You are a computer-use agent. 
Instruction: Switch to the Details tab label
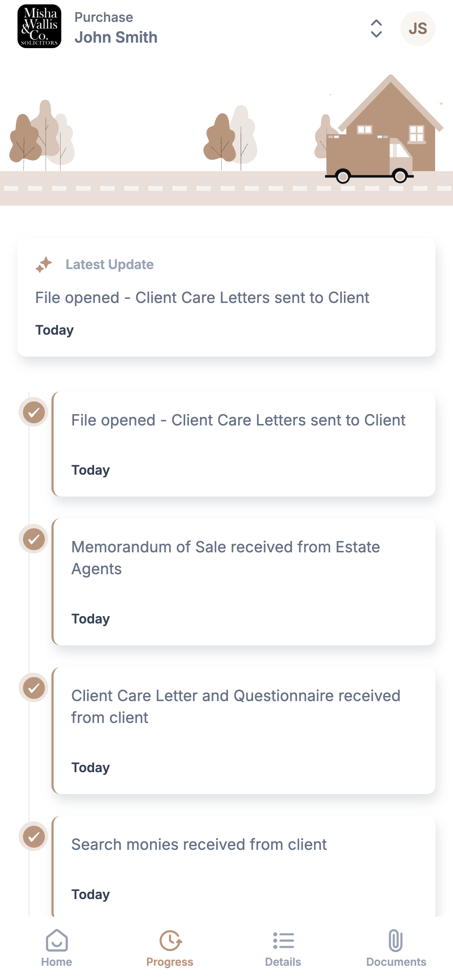[x=283, y=962]
